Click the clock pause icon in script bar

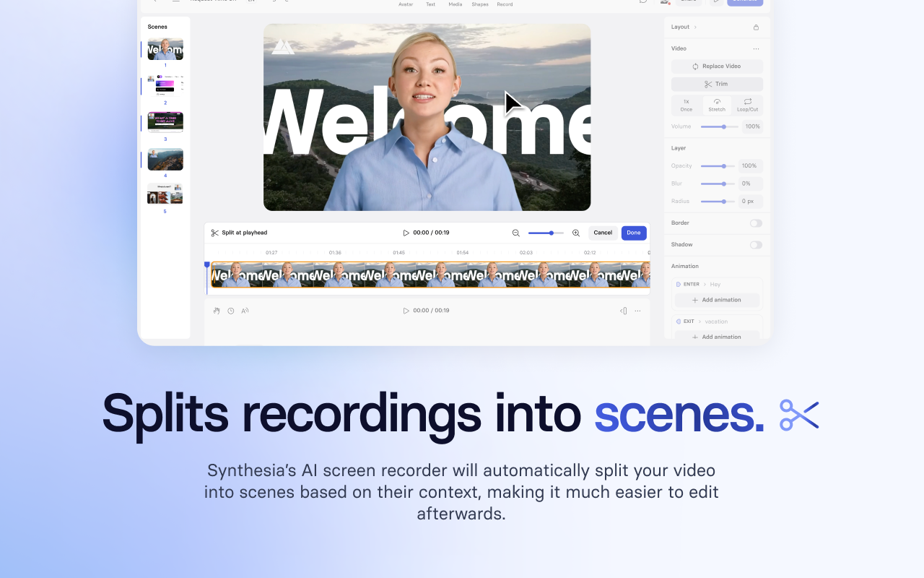pyautogui.click(x=231, y=311)
